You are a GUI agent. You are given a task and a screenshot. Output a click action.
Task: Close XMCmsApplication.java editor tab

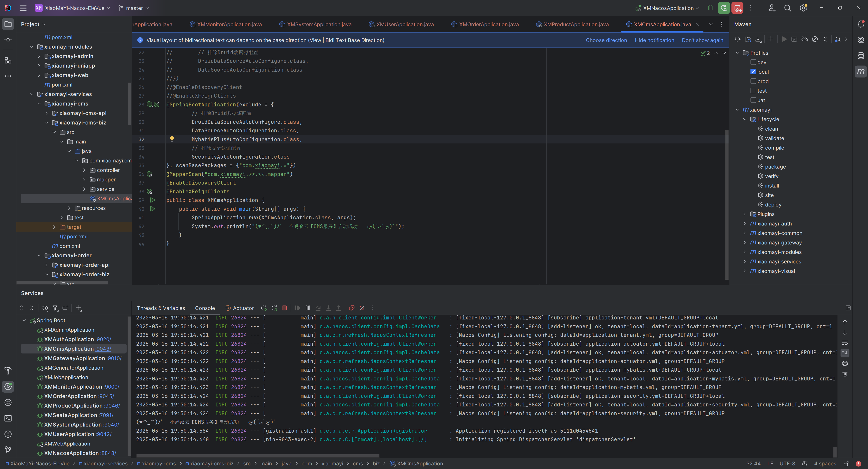pyautogui.click(x=697, y=24)
